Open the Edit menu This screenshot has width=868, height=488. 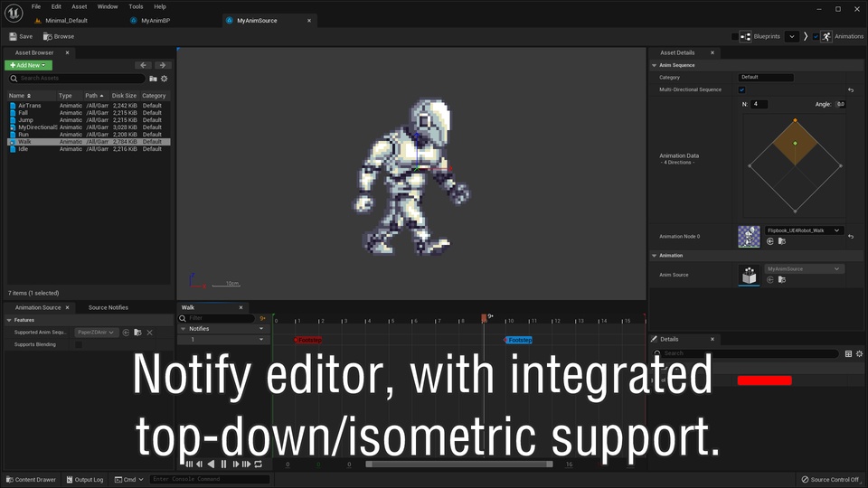pyautogui.click(x=56, y=6)
